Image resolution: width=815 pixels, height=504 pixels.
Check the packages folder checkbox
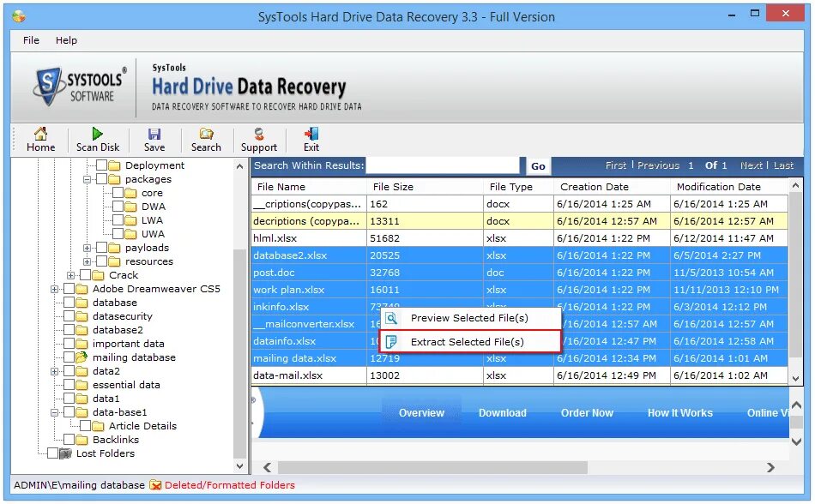click(101, 179)
